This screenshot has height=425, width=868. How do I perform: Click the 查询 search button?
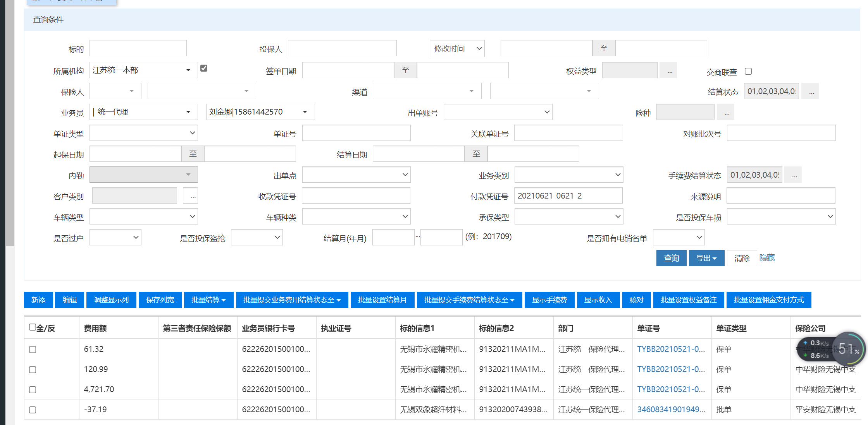coord(671,258)
